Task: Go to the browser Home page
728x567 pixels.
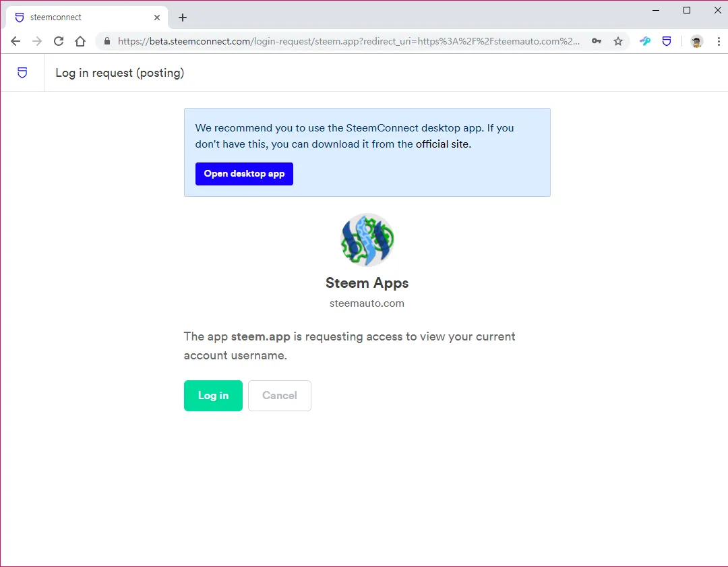Action: tap(80, 41)
